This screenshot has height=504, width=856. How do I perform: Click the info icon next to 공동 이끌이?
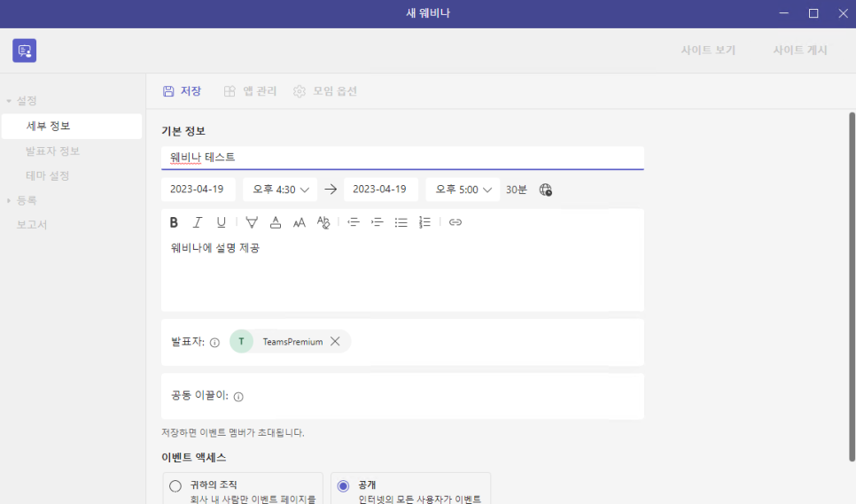click(x=238, y=397)
